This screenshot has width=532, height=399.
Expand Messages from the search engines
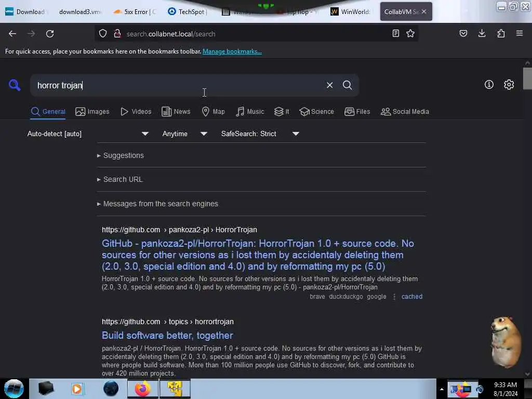click(x=157, y=204)
